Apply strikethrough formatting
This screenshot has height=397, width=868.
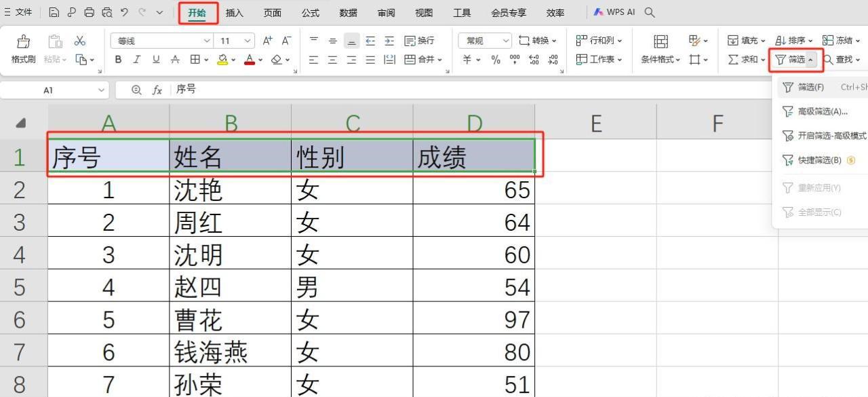click(175, 60)
